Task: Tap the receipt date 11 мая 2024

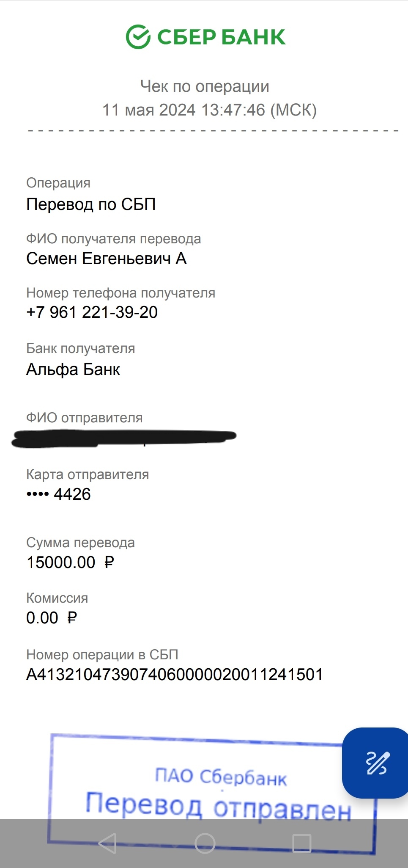Action: coord(149,110)
